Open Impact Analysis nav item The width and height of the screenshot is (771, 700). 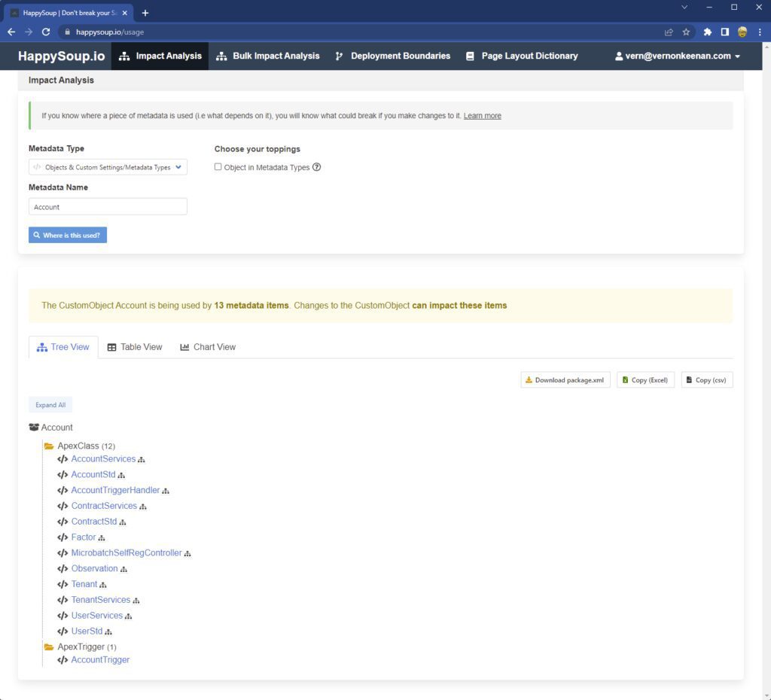click(160, 56)
